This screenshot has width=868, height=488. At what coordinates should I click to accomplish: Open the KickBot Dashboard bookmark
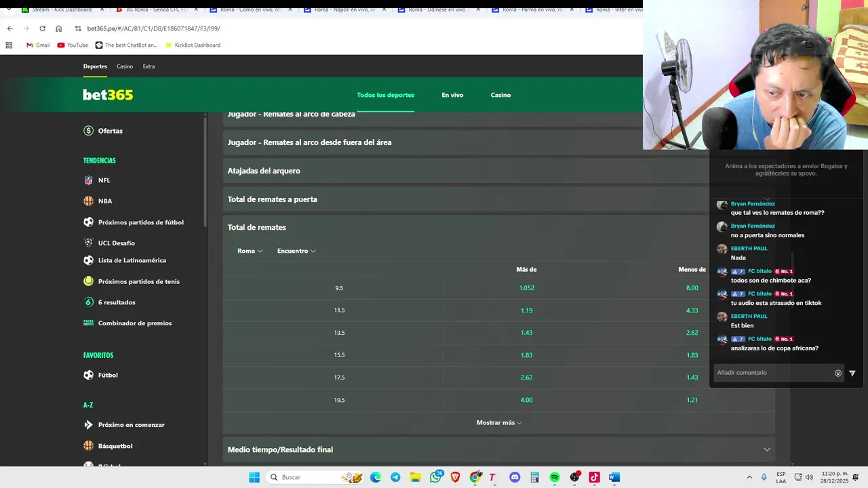(x=193, y=45)
